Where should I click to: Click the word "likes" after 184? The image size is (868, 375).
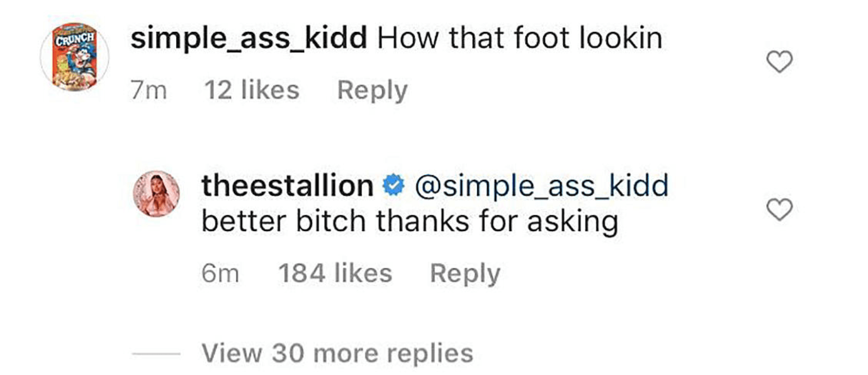pyautogui.click(x=363, y=274)
